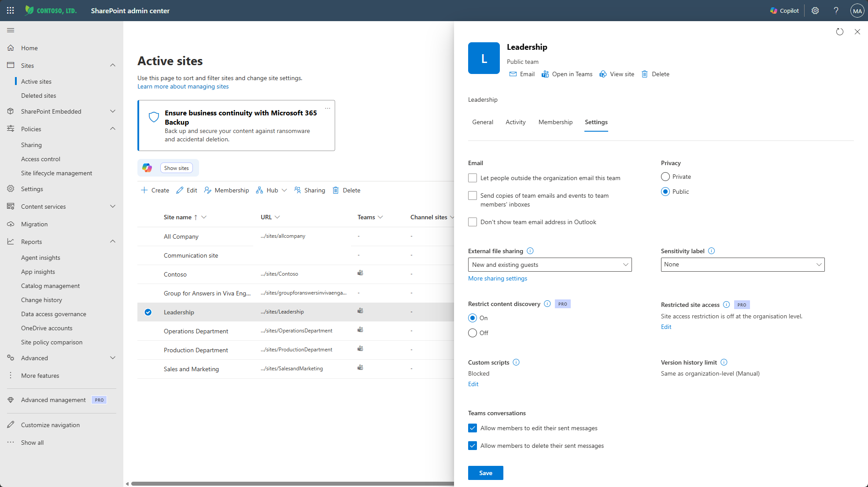This screenshot has width=868, height=487.
Task: Select the Public privacy option
Action: click(x=665, y=192)
